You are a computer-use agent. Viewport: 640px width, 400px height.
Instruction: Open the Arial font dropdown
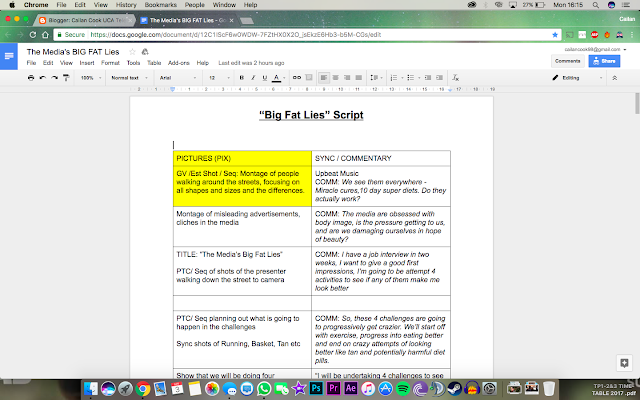(x=178, y=78)
